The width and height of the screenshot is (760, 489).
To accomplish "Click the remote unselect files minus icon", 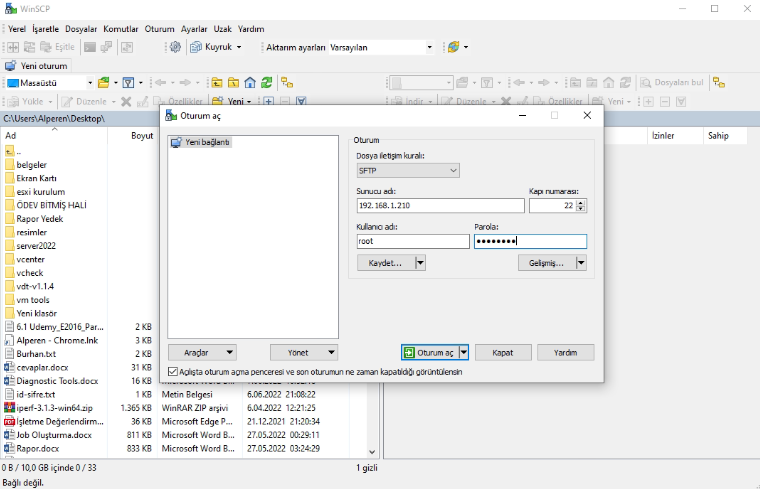I will tap(665, 101).
